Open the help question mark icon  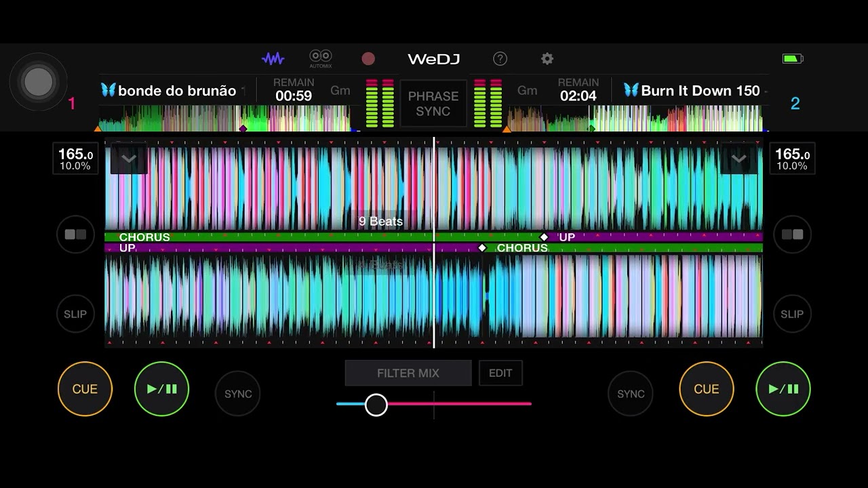coord(500,59)
